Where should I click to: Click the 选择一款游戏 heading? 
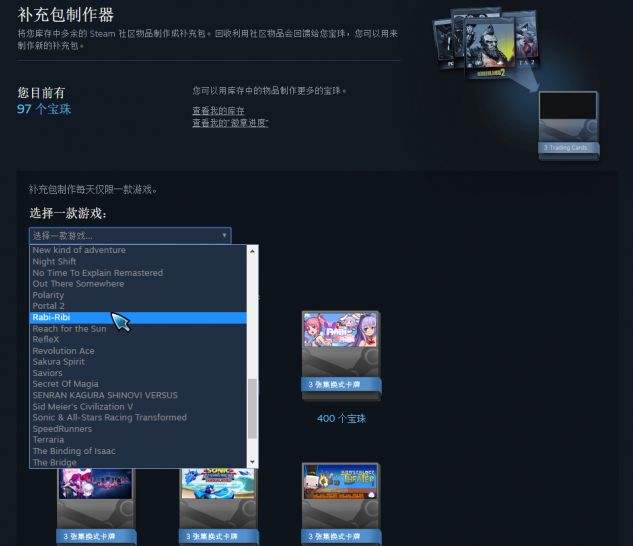(x=68, y=213)
